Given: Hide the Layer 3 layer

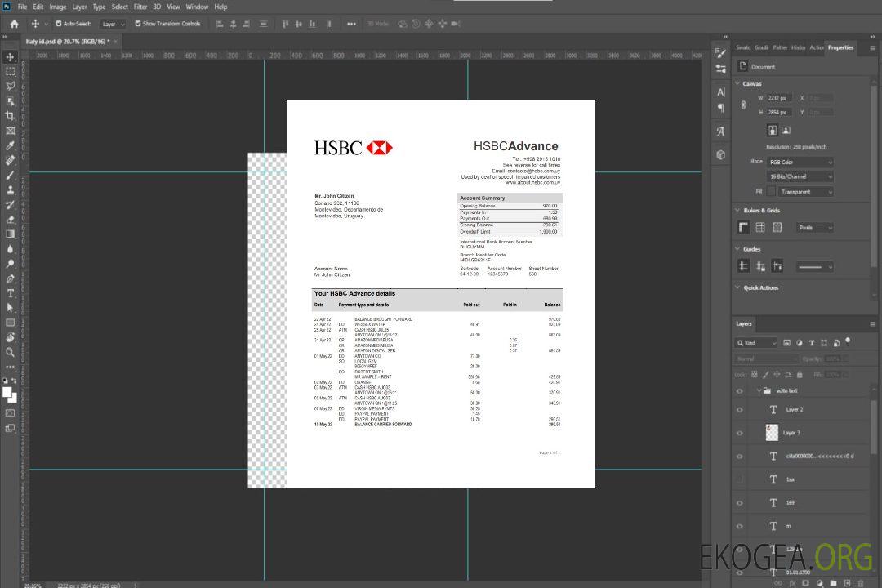Looking at the screenshot, I should pyautogui.click(x=740, y=433).
